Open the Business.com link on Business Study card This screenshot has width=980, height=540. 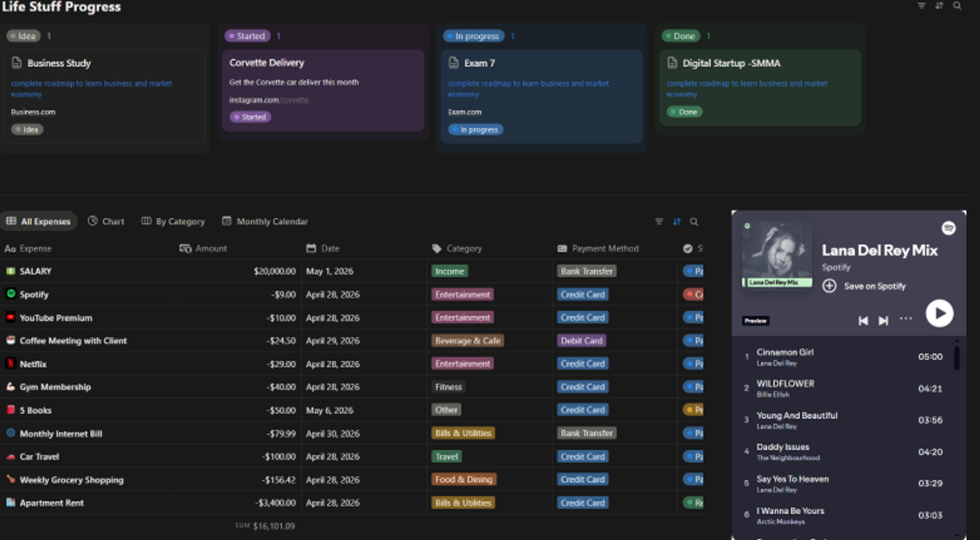(x=33, y=112)
